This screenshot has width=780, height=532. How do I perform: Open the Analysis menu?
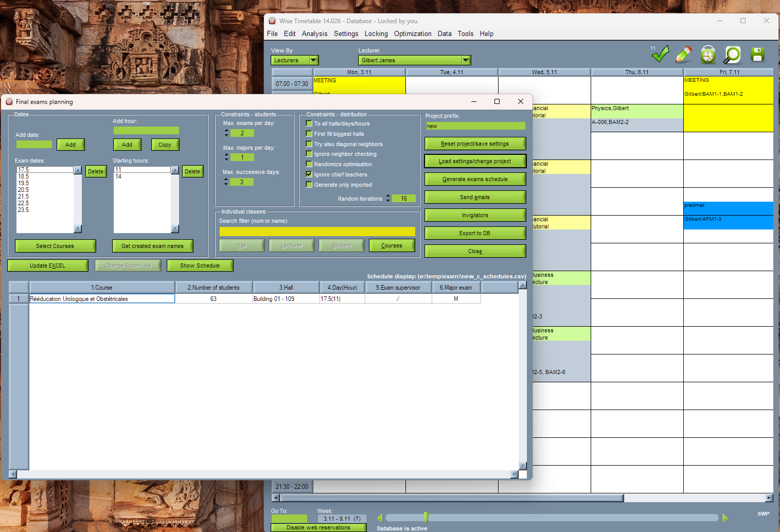(x=314, y=34)
